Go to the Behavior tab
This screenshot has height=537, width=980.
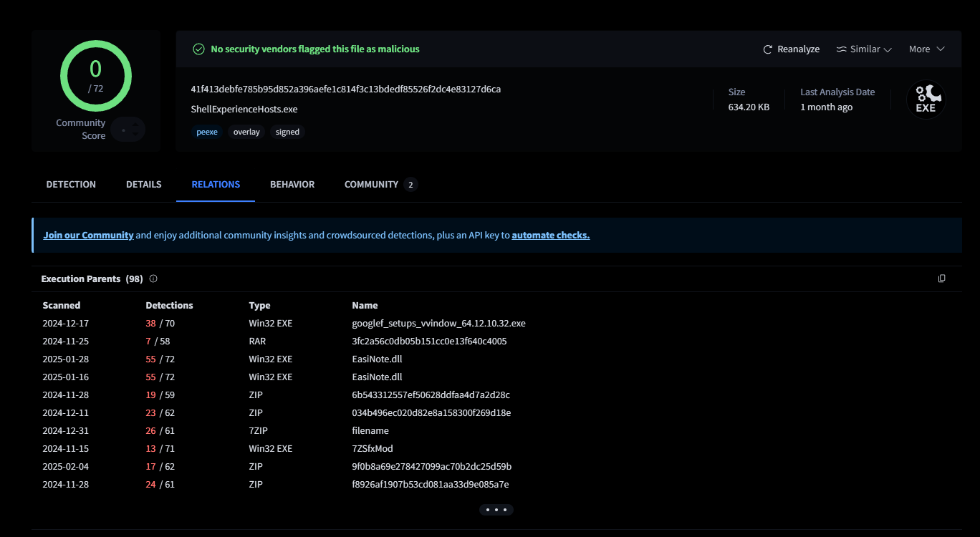click(x=292, y=185)
